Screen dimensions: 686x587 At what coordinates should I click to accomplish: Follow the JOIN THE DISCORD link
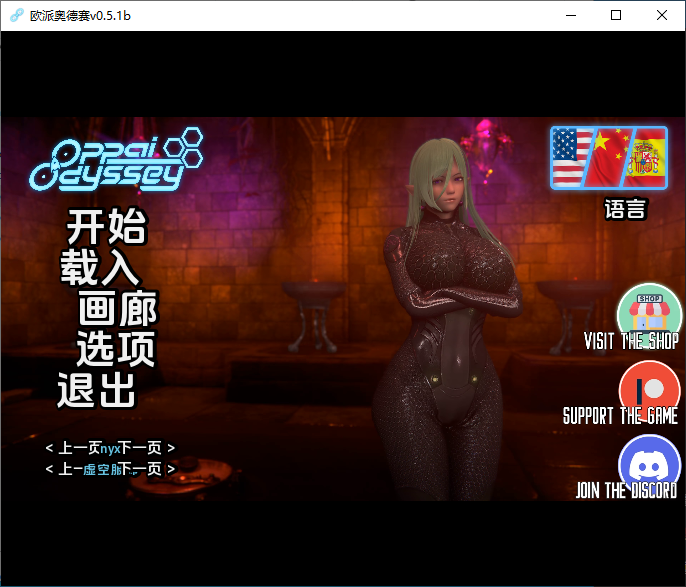coord(626,490)
